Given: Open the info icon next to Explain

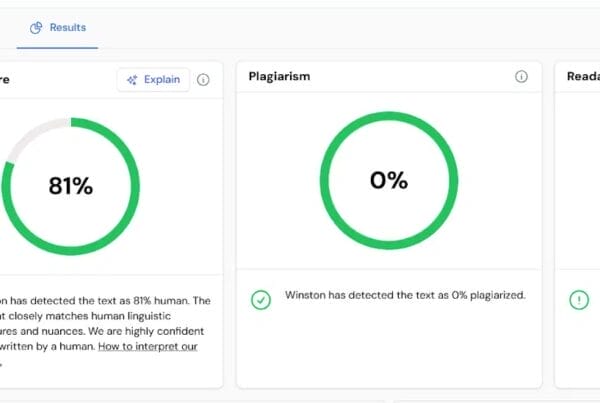Looking at the screenshot, I should pos(203,80).
